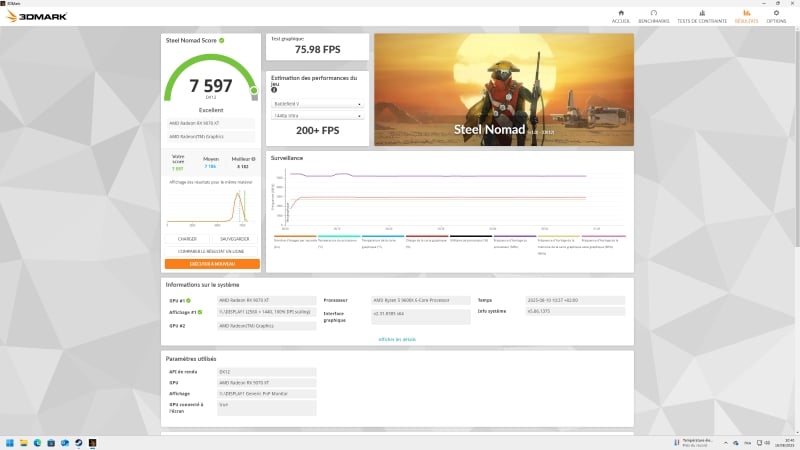Open File Explorer from the taskbar
800x450 pixels.
pyautogui.click(x=23, y=443)
